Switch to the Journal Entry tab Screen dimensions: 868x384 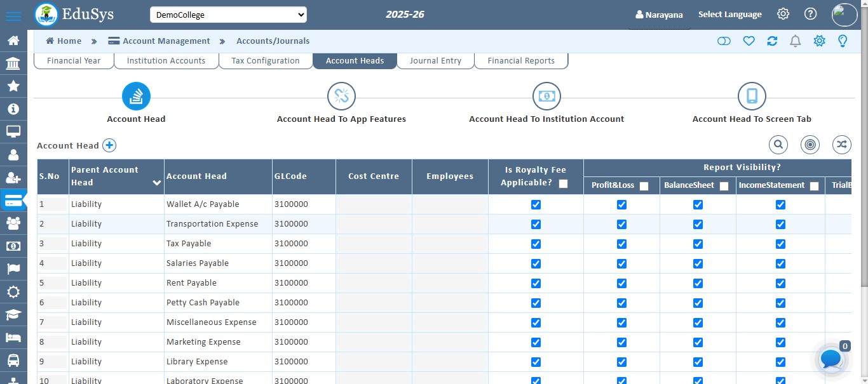(435, 60)
